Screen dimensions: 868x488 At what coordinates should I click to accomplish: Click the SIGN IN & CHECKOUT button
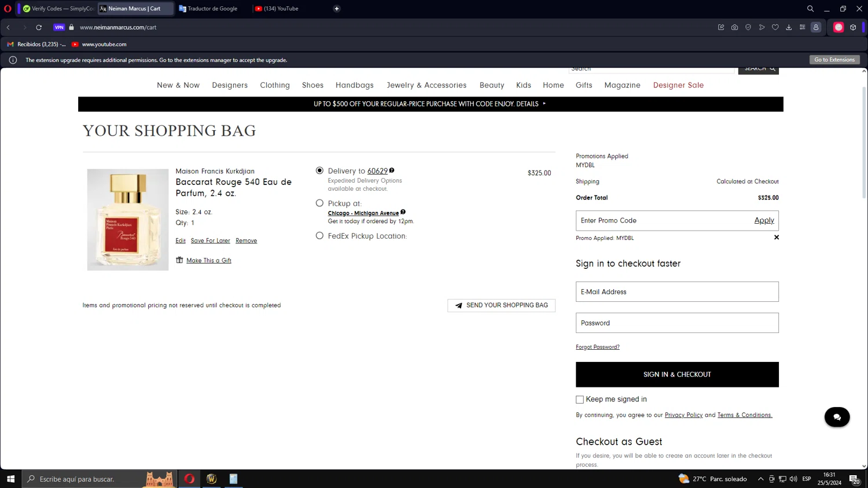(677, 375)
